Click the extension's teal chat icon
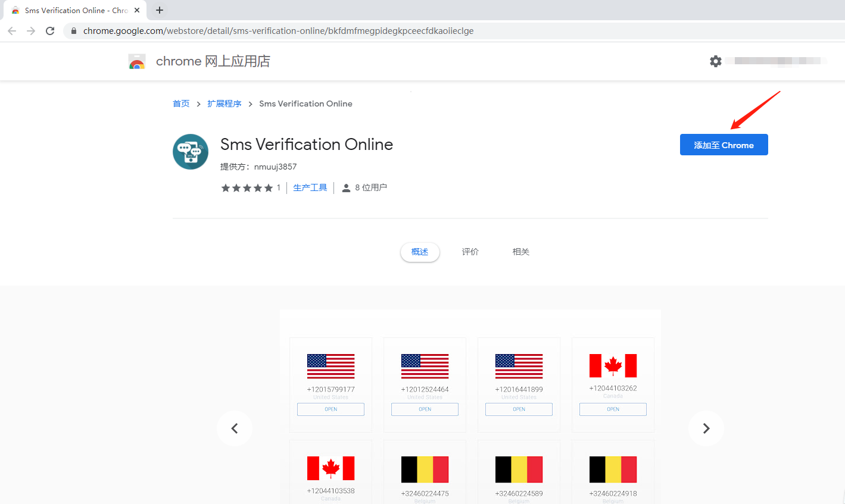 [x=191, y=152]
